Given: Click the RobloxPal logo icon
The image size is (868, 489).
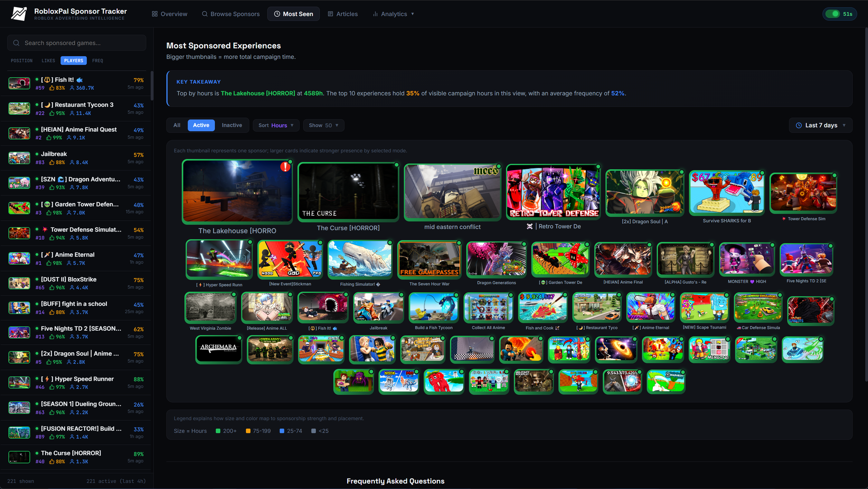Looking at the screenshot, I should click(19, 14).
